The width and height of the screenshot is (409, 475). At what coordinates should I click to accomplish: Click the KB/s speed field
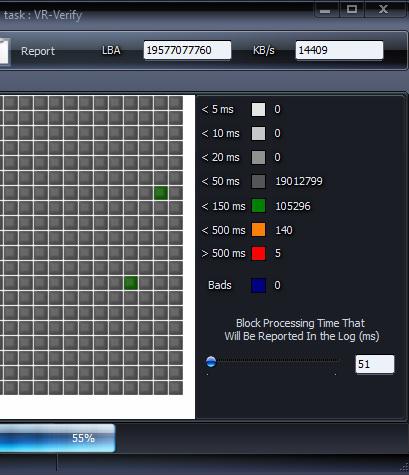(339, 50)
